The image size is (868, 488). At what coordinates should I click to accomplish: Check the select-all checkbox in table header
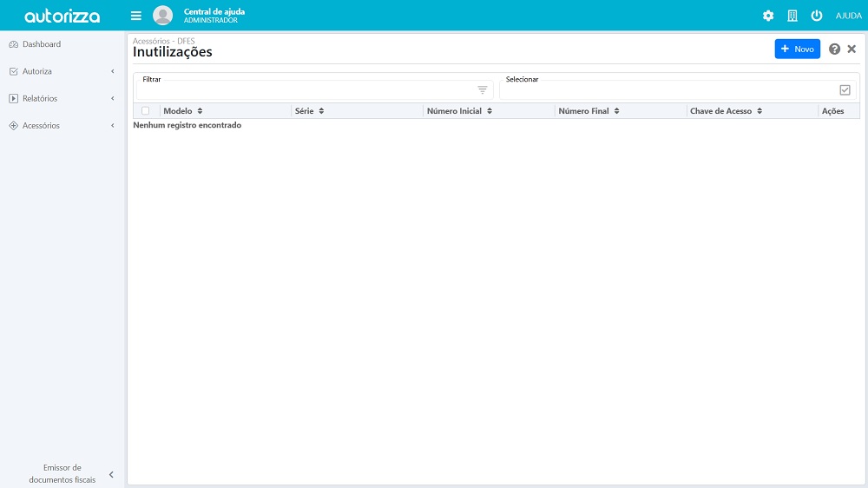145,111
